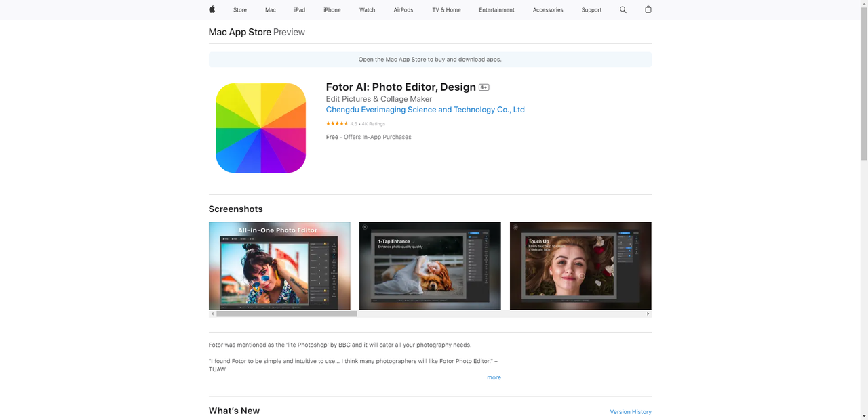The image size is (868, 420).
Task: Click the Open the Mac App Store banner
Action: tap(430, 60)
